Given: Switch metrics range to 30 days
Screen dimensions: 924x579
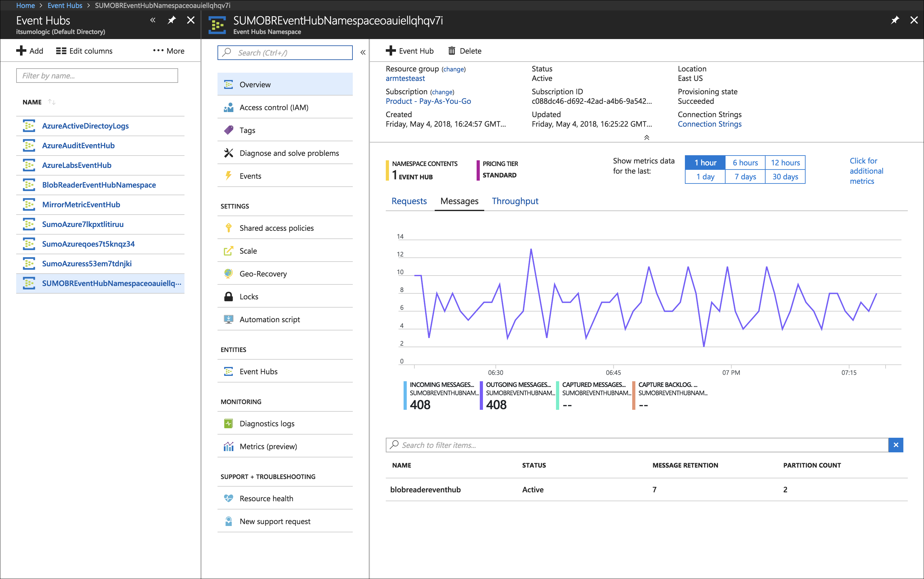Looking at the screenshot, I should click(785, 176).
